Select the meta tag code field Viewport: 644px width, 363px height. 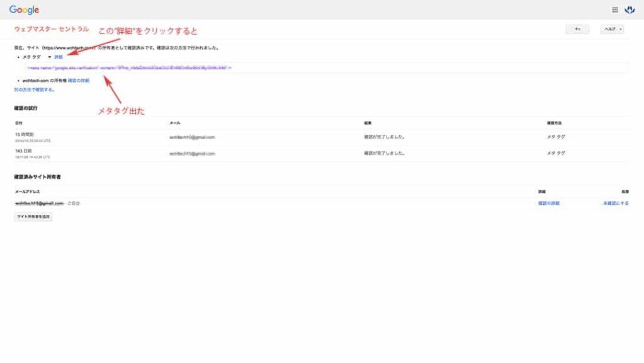point(327,68)
